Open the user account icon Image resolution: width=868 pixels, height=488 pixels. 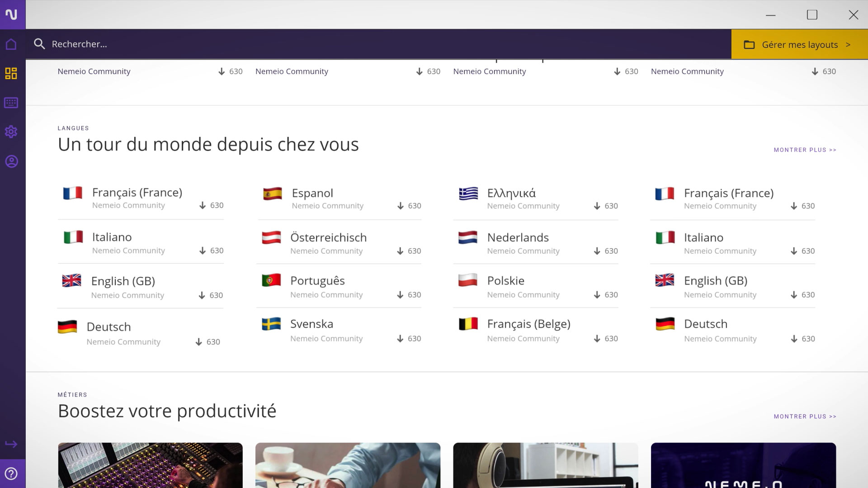coord(11,161)
